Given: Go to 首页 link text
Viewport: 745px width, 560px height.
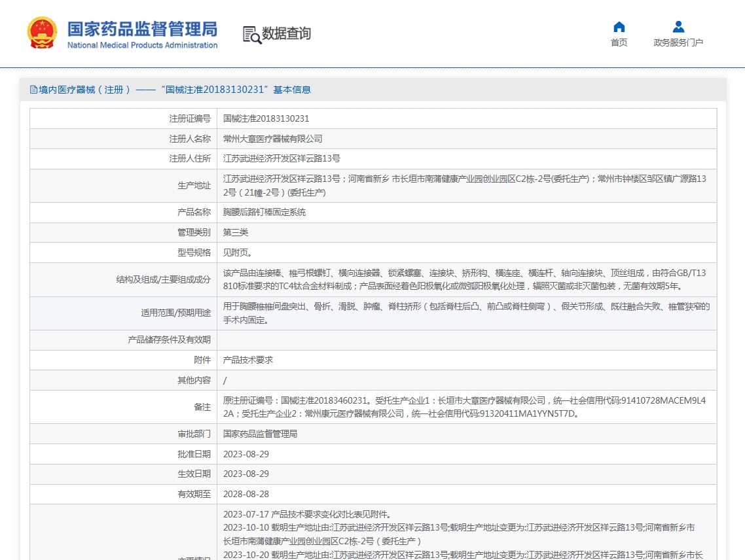Looking at the screenshot, I should 619,43.
